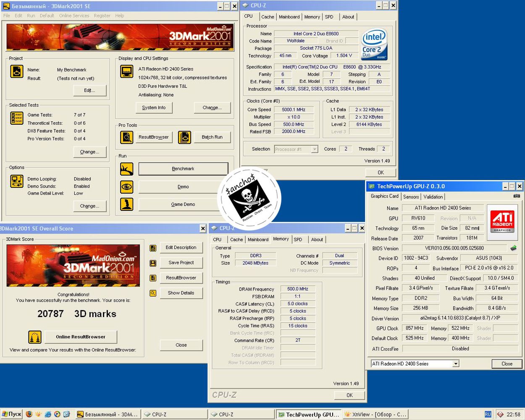
Task: Switch to the SPD tab in lower CPU-Z
Action: click(x=298, y=239)
